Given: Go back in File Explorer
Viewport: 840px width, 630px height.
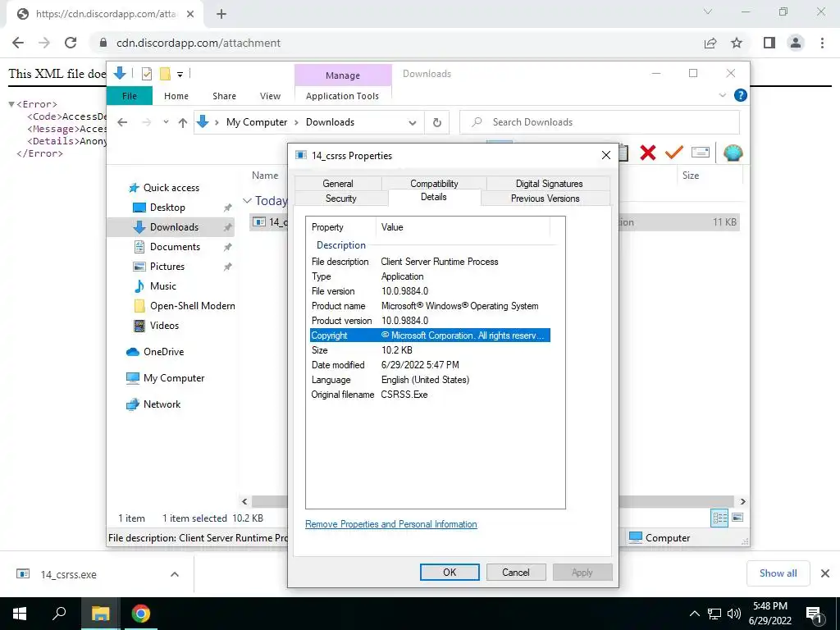Looking at the screenshot, I should (x=122, y=123).
